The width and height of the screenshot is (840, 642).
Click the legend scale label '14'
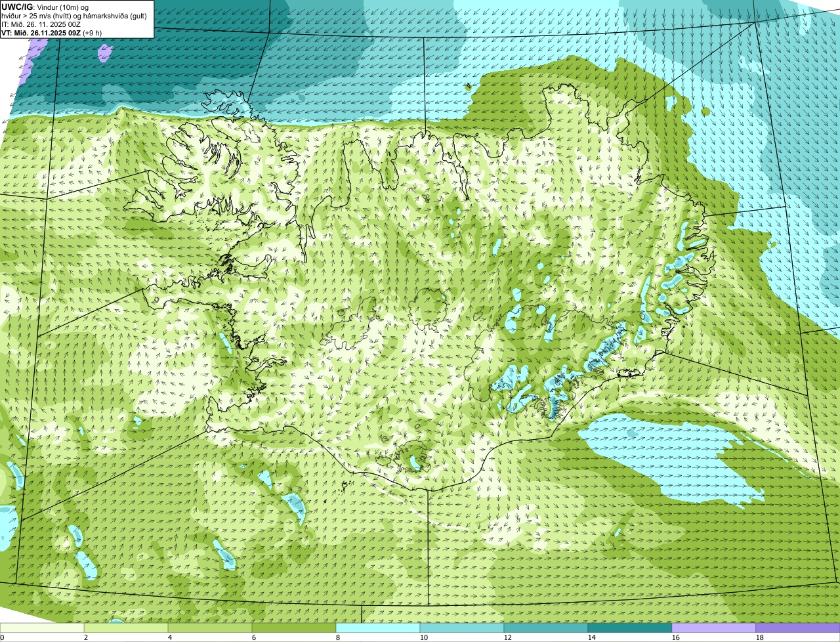pyautogui.click(x=592, y=637)
